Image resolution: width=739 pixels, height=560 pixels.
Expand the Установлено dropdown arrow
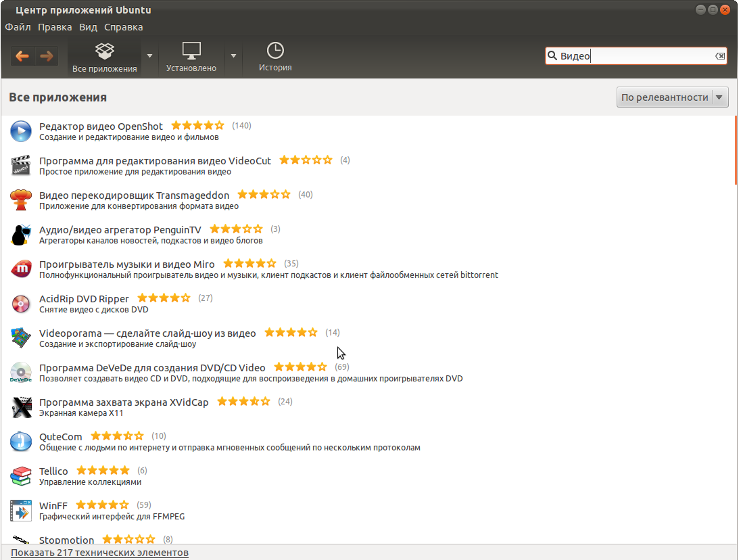[233, 56]
